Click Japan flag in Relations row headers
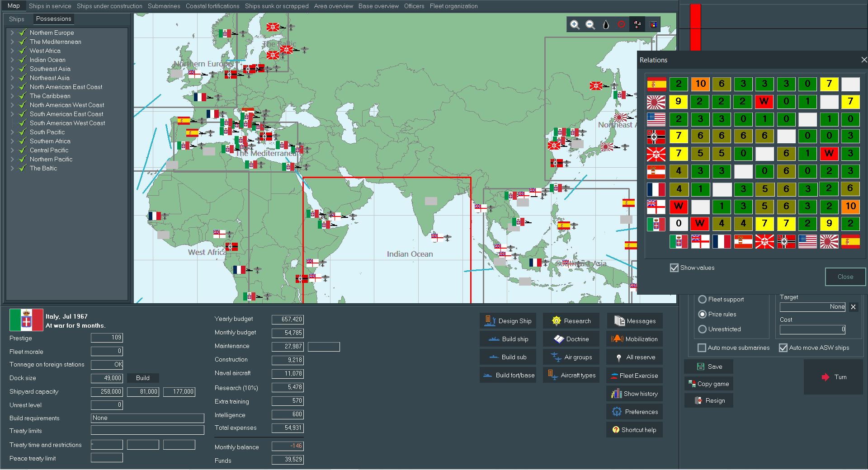The image size is (868, 470). pos(656,102)
